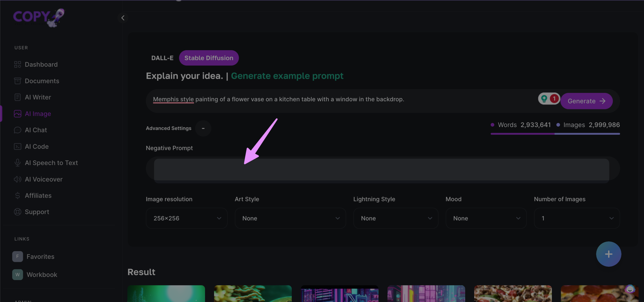Open the Image resolution dropdown

186,218
